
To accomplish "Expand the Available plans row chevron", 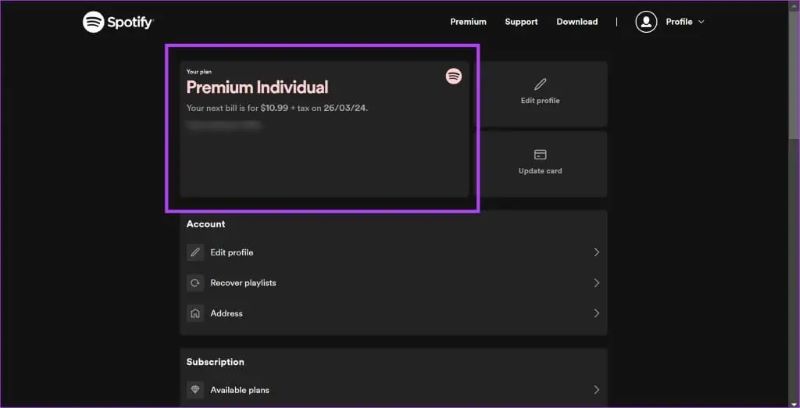I will (x=596, y=390).
